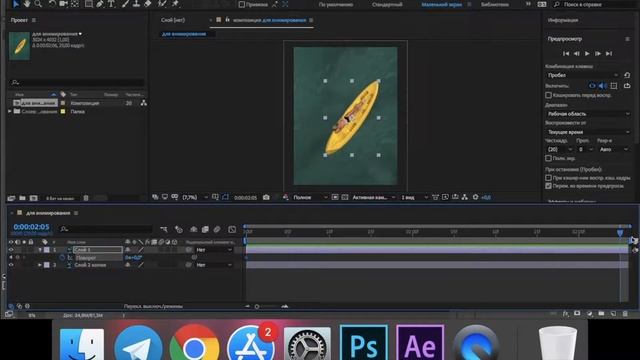This screenshot has height=360, width=640.
Task: Open the Preview panel menu icon
Action: point(627,39)
